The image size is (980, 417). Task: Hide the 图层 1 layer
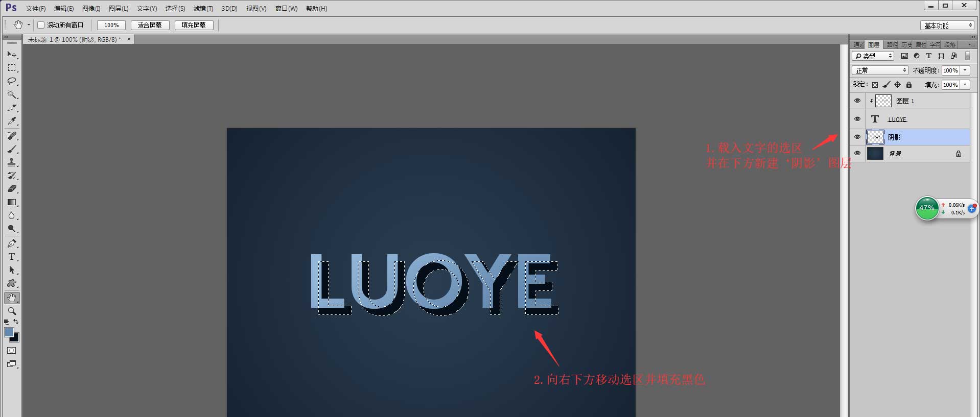tap(857, 101)
